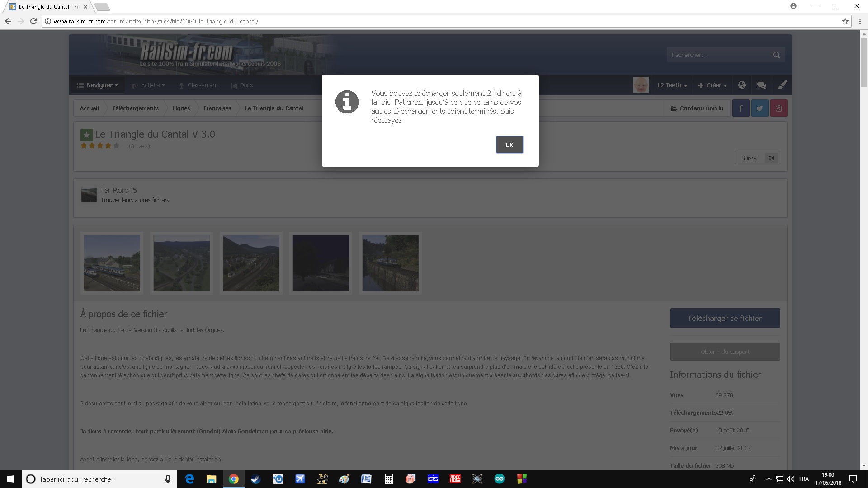Click the bookmark star icon
The height and width of the screenshot is (488, 868).
pos(845,21)
